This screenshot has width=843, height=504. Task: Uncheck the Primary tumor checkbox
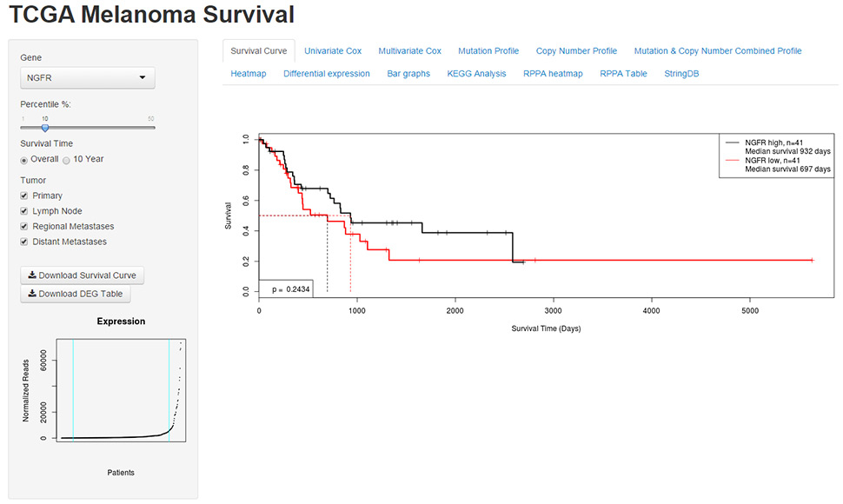(24, 196)
